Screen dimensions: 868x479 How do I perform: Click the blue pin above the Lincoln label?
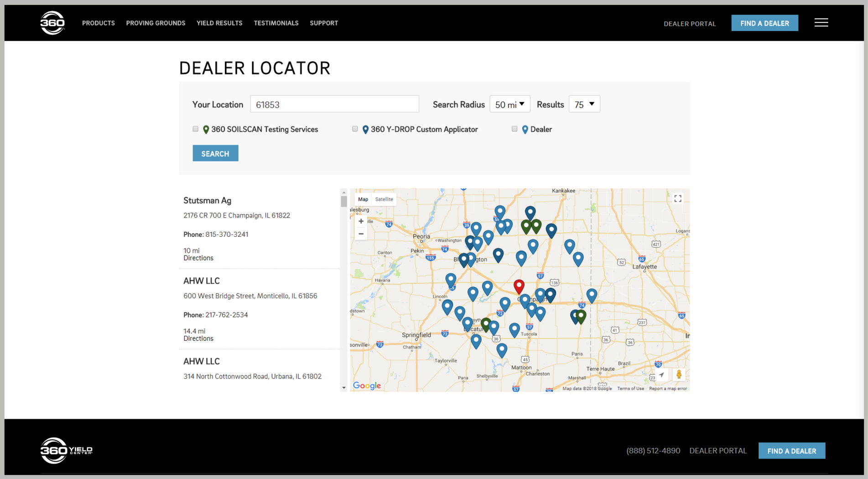pos(451,280)
